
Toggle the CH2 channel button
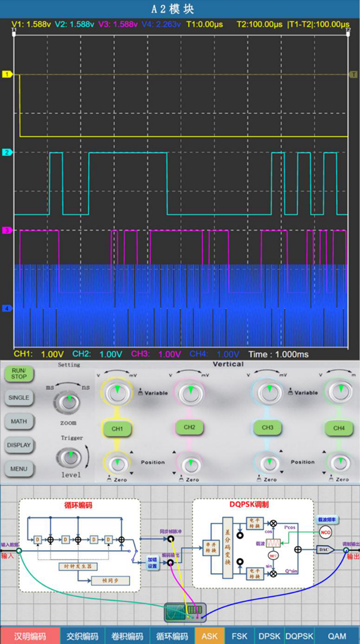click(190, 428)
